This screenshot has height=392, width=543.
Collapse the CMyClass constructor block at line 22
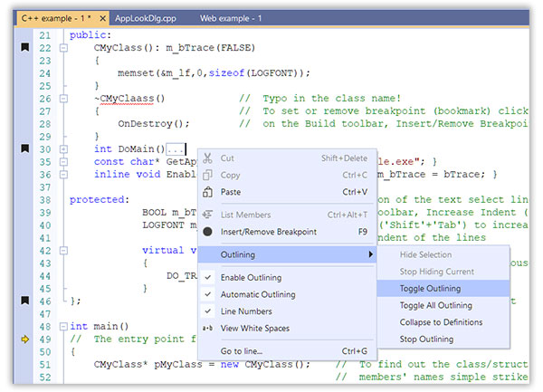click(x=62, y=47)
